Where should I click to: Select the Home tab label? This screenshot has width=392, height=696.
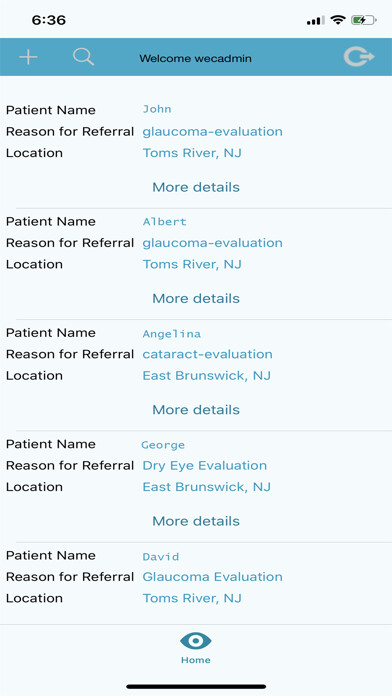click(x=195, y=660)
